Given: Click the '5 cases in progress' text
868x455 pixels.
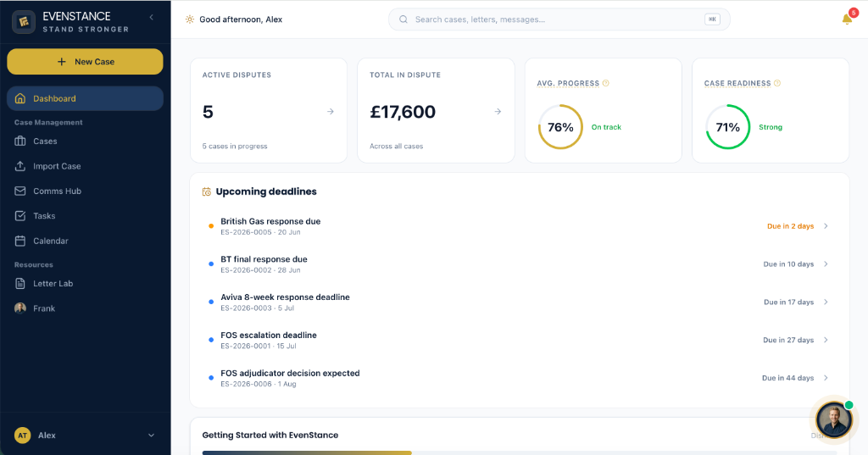Looking at the screenshot, I should 235,146.
